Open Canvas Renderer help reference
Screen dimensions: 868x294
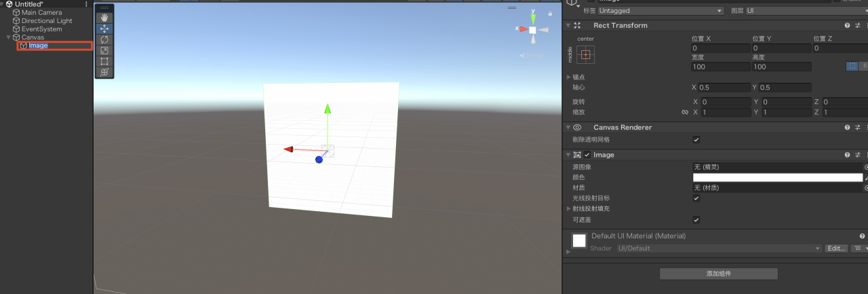(847, 127)
